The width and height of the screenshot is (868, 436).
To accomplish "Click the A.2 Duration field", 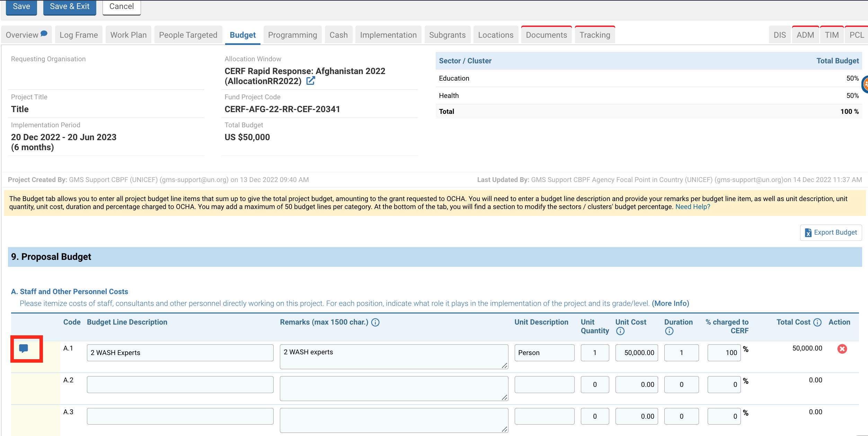I will pos(681,384).
